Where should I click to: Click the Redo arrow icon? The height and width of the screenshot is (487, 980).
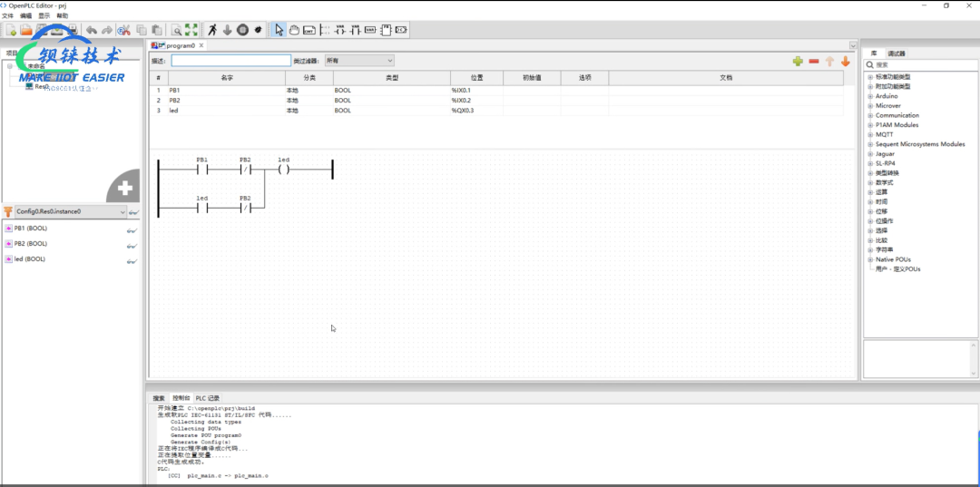click(107, 30)
